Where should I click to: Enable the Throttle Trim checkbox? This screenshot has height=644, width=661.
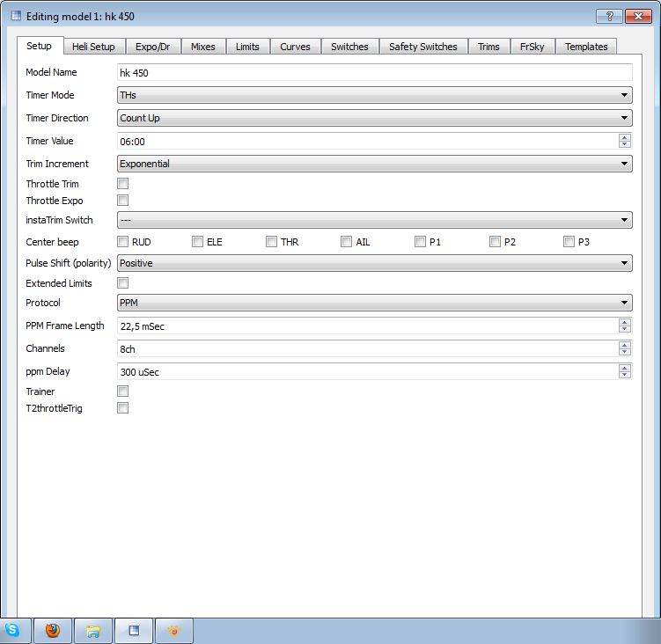tap(123, 184)
